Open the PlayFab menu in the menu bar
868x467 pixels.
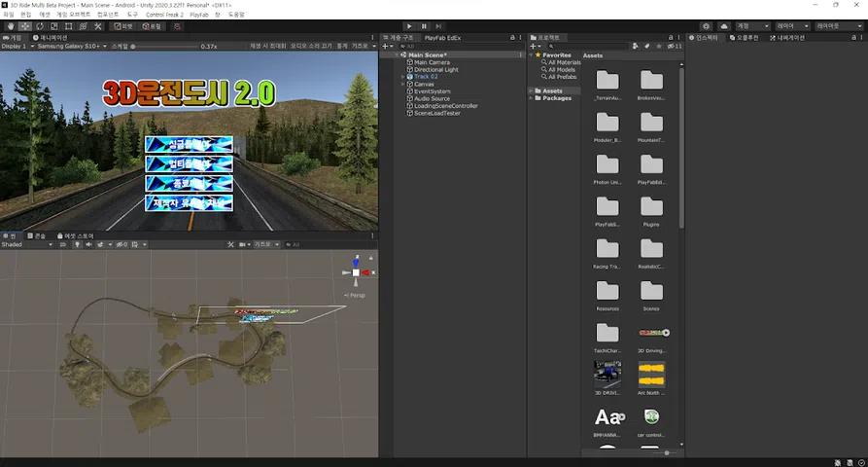coord(198,15)
